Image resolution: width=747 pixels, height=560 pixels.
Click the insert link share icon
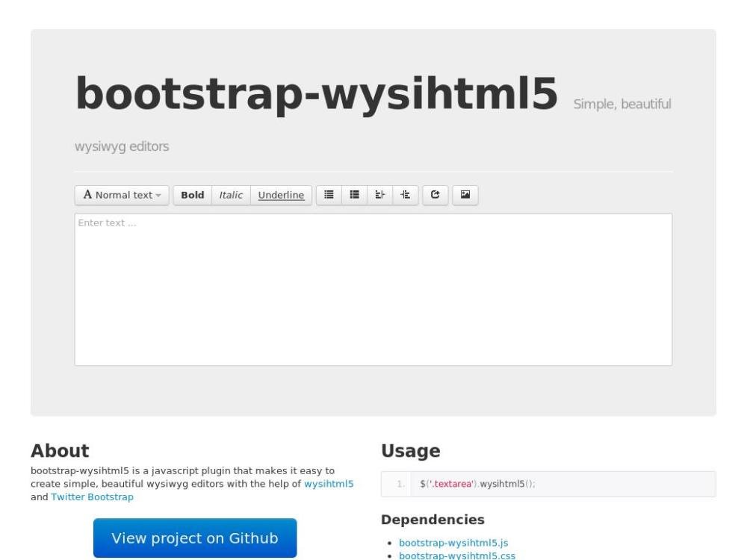coord(435,195)
